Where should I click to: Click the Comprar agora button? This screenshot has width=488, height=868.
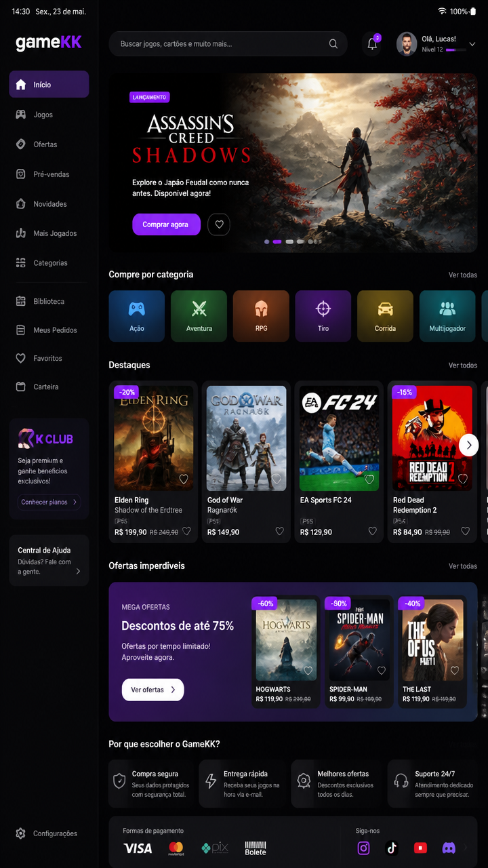(166, 224)
